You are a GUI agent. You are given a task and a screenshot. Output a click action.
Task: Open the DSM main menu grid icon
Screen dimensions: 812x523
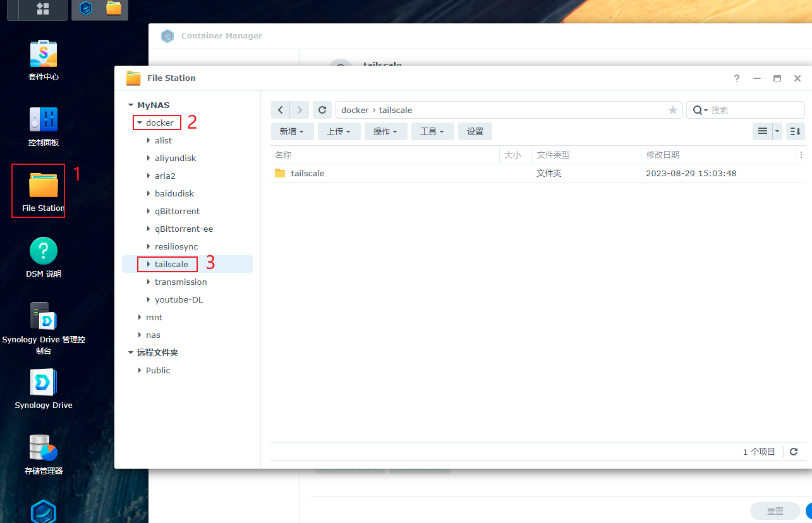(x=43, y=8)
